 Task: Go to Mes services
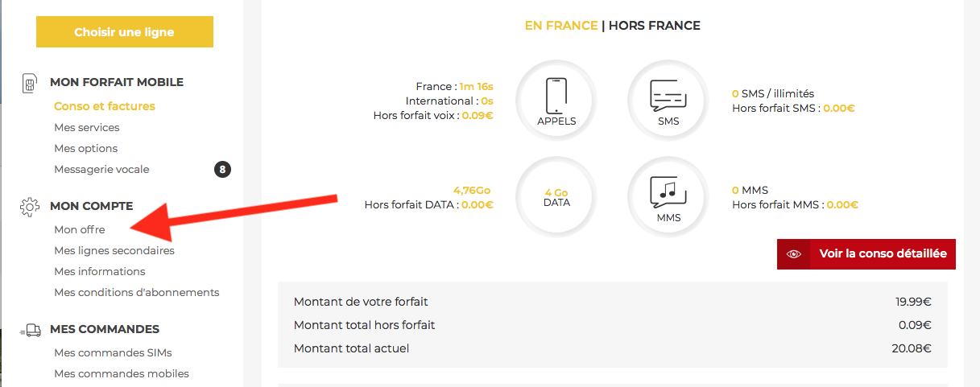click(x=87, y=127)
